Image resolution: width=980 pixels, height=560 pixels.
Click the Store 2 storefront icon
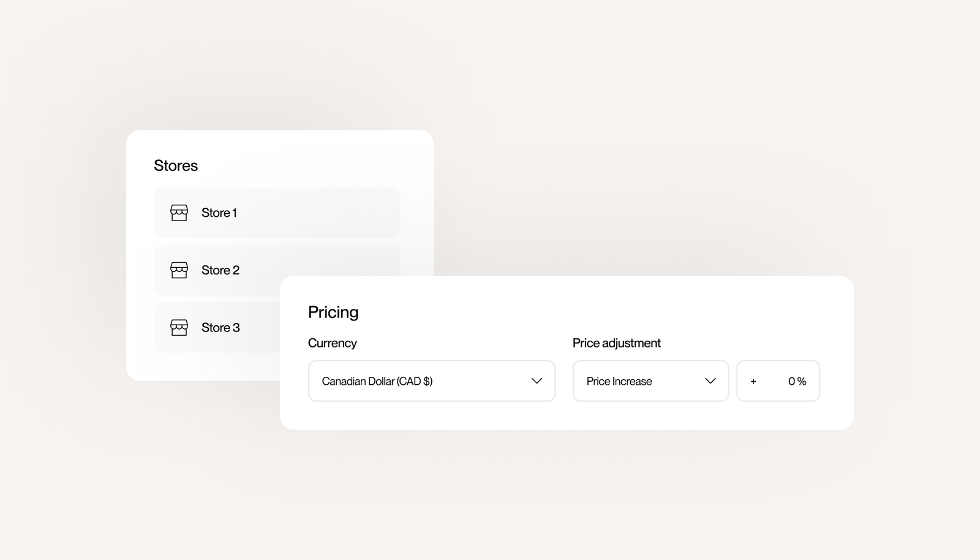pos(179,270)
